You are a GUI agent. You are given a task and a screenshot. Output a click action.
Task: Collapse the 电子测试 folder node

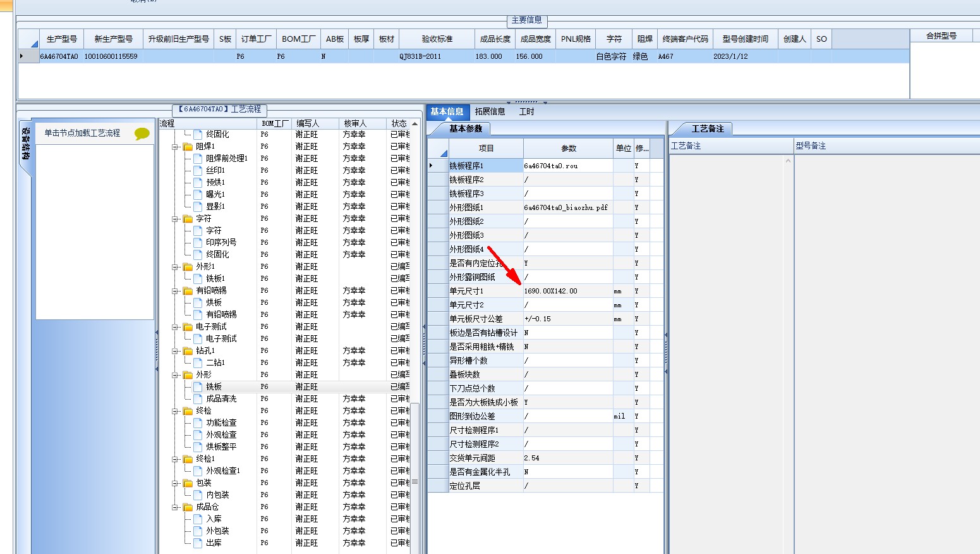175,326
